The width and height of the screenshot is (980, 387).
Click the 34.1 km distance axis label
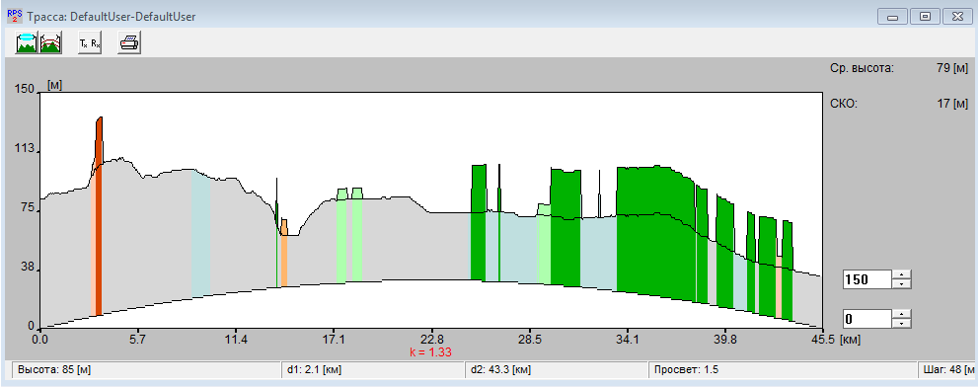coord(628,341)
